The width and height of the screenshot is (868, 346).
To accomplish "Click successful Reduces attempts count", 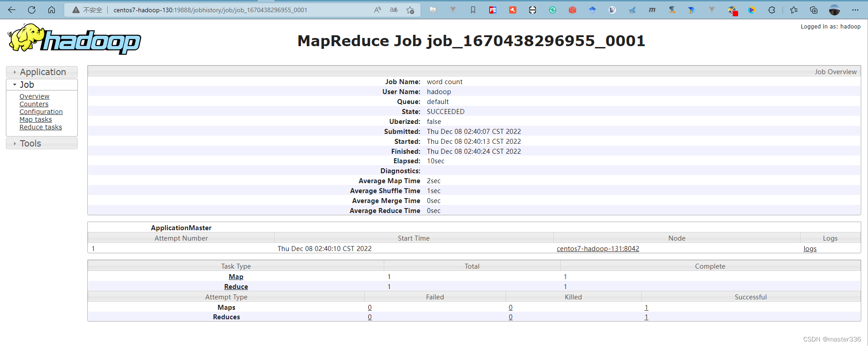I will click(x=646, y=317).
